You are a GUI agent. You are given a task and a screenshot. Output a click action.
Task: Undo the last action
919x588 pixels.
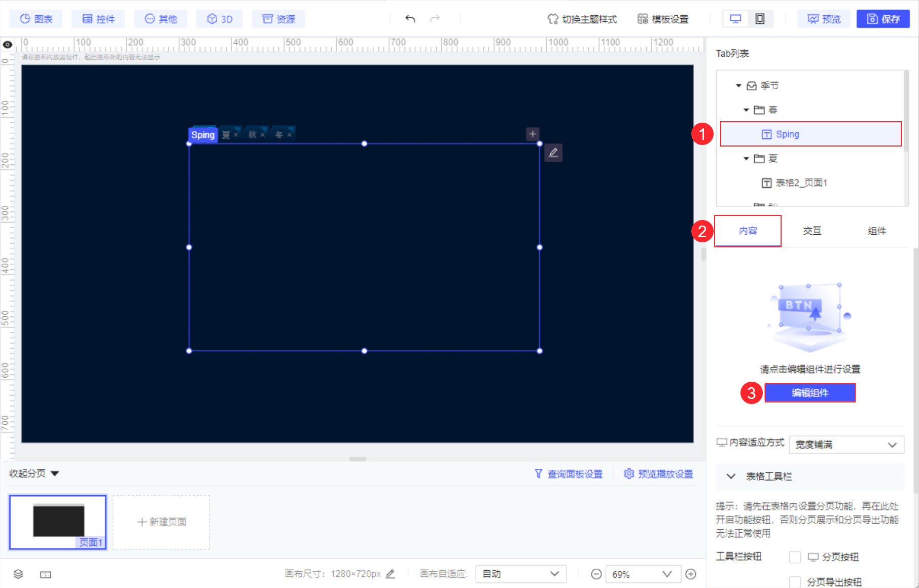410,19
